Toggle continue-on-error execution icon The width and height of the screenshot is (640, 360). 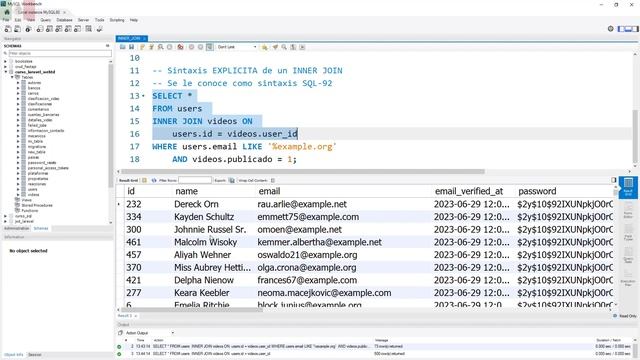(x=180, y=47)
